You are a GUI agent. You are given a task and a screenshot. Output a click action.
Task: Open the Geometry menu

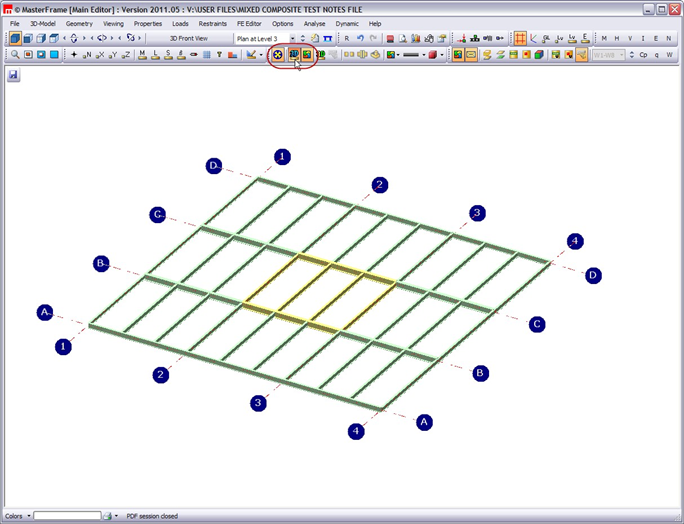(x=79, y=23)
